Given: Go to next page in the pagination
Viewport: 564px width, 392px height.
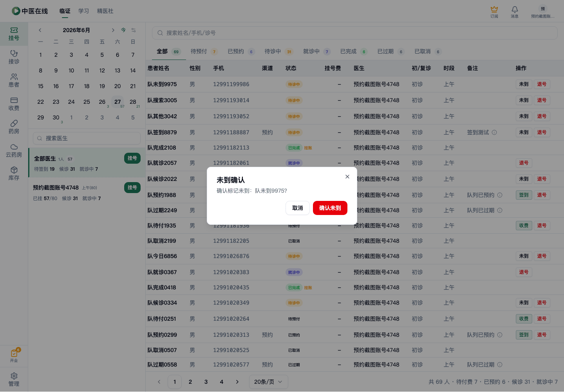Looking at the screenshot, I should point(237,382).
